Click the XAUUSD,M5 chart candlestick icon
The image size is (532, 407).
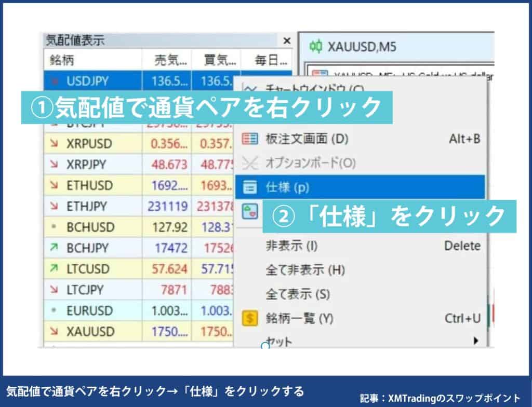(x=316, y=47)
